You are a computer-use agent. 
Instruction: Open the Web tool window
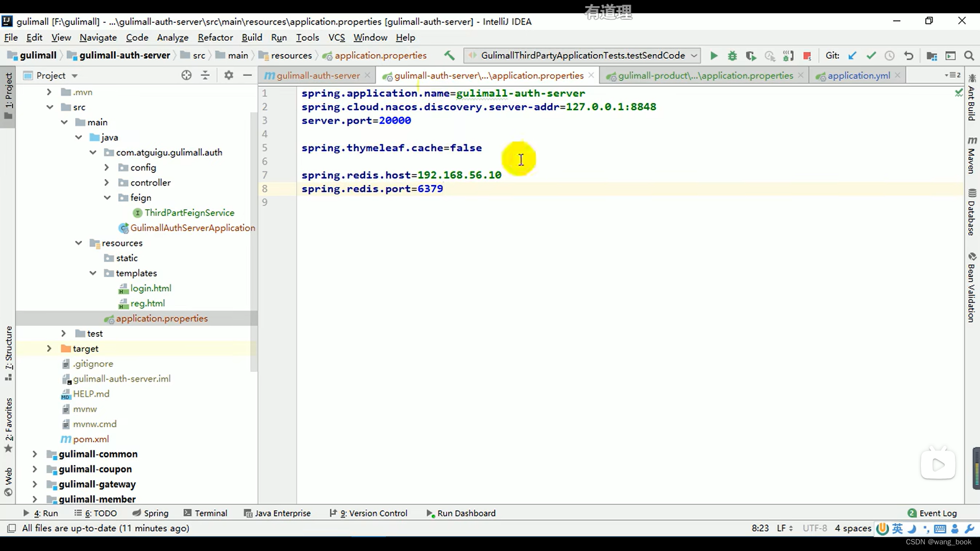[x=9, y=482]
